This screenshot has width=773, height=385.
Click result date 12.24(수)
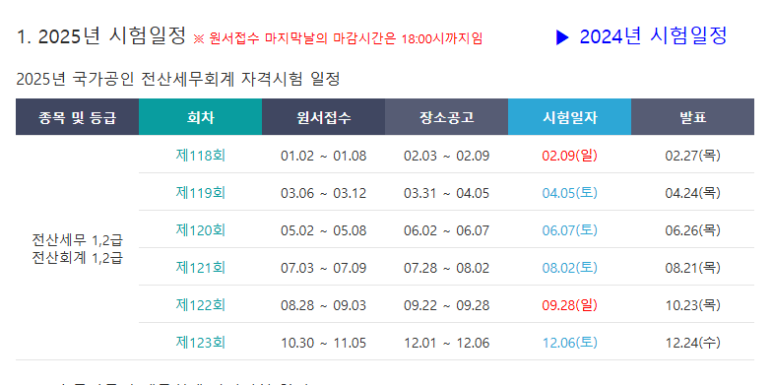[x=693, y=343]
